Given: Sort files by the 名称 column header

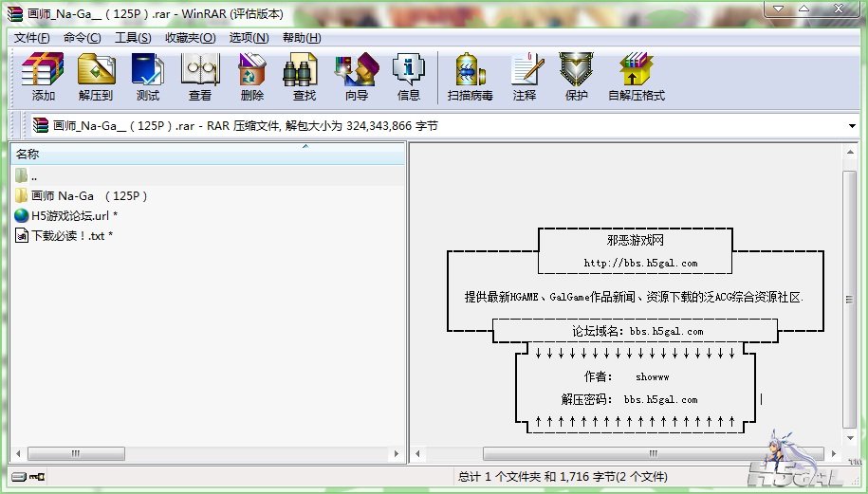Looking at the screenshot, I should click(x=208, y=154).
